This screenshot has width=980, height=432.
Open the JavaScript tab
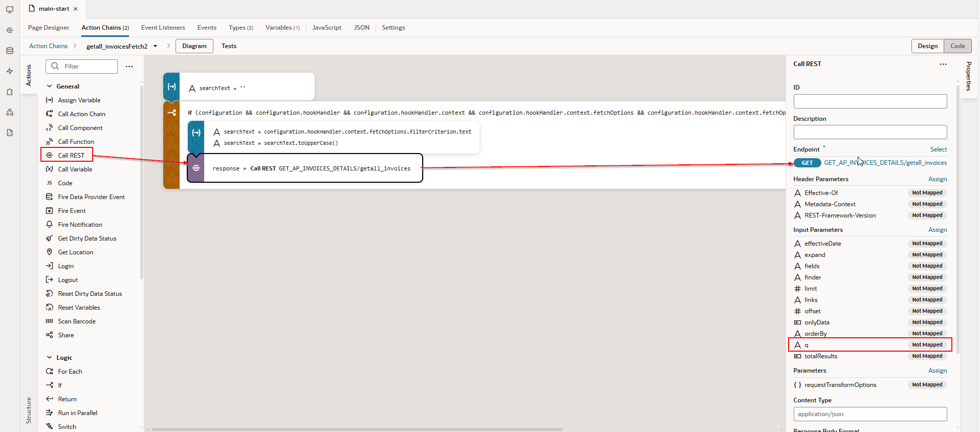[x=326, y=28]
